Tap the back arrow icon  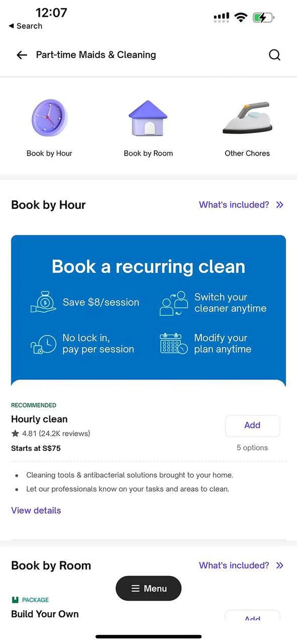pyautogui.click(x=22, y=55)
